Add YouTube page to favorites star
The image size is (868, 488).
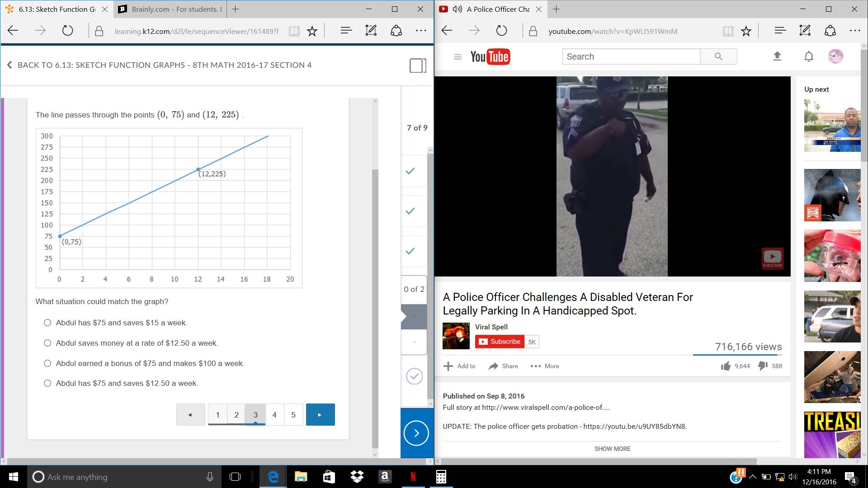click(x=746, y=31)
